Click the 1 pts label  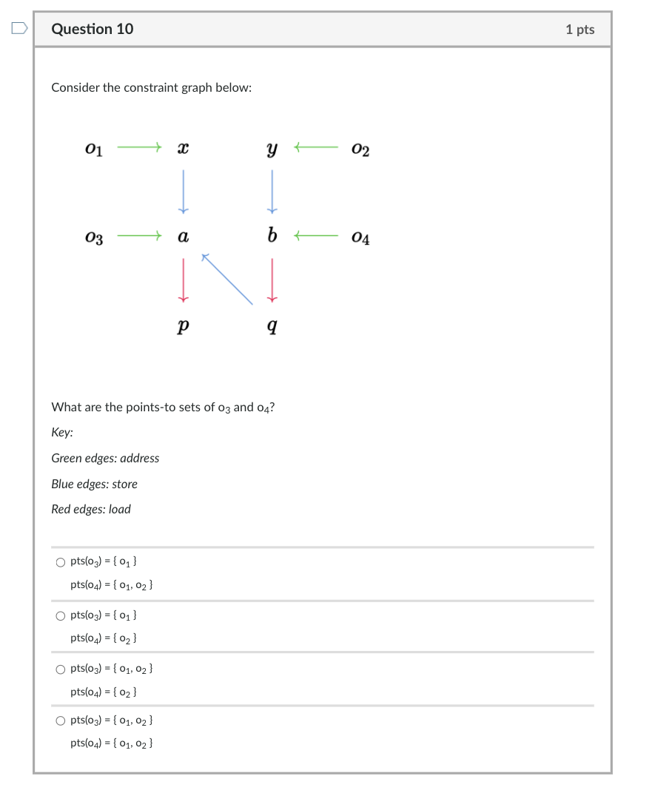(x=580, y=29)
